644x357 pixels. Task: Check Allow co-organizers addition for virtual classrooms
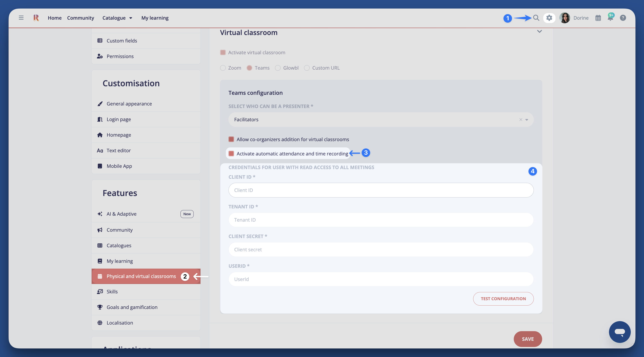click(231, 139)
